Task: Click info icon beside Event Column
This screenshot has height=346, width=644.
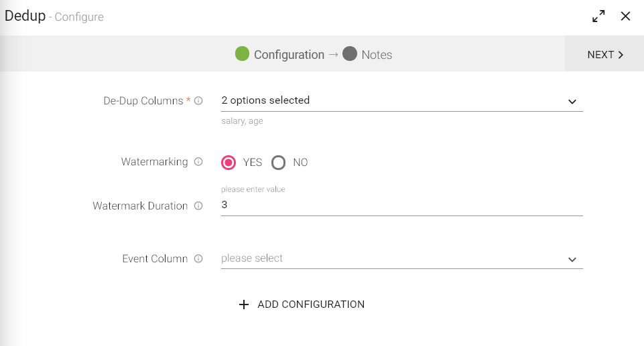Action: click(x=198, y=259)
